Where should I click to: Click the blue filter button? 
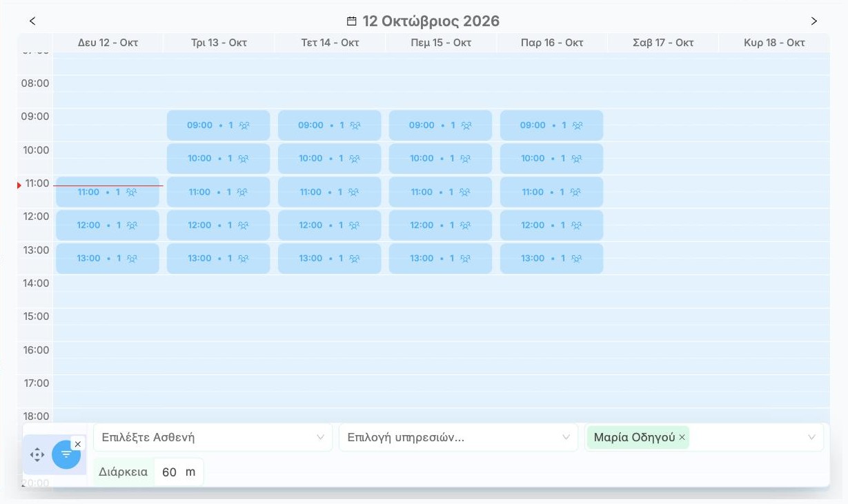[x=66, y=454]
